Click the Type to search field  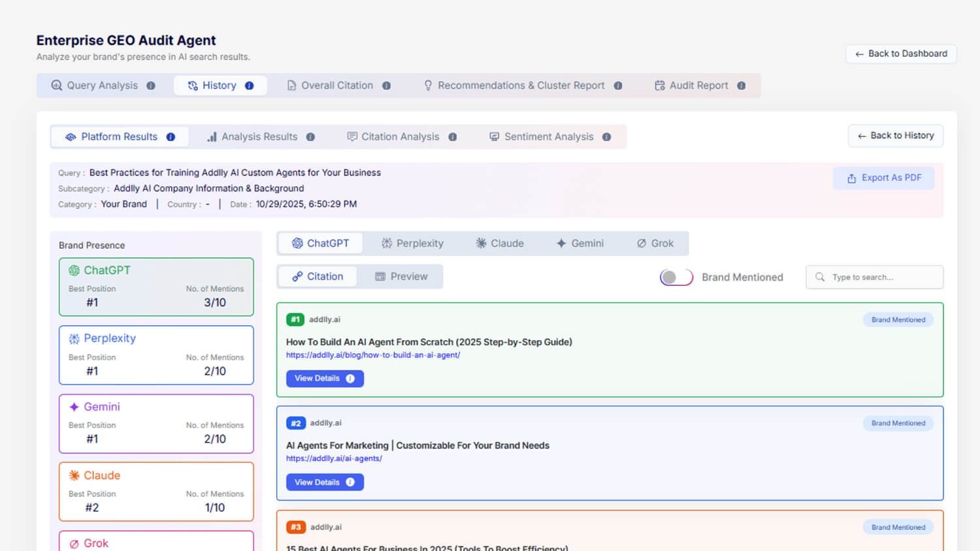[x=875, y=277]
